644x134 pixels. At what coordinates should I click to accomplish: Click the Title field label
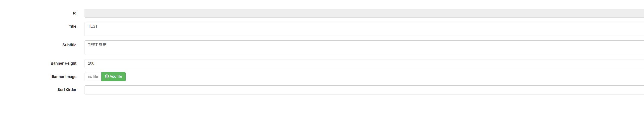(x=72, y=26)
